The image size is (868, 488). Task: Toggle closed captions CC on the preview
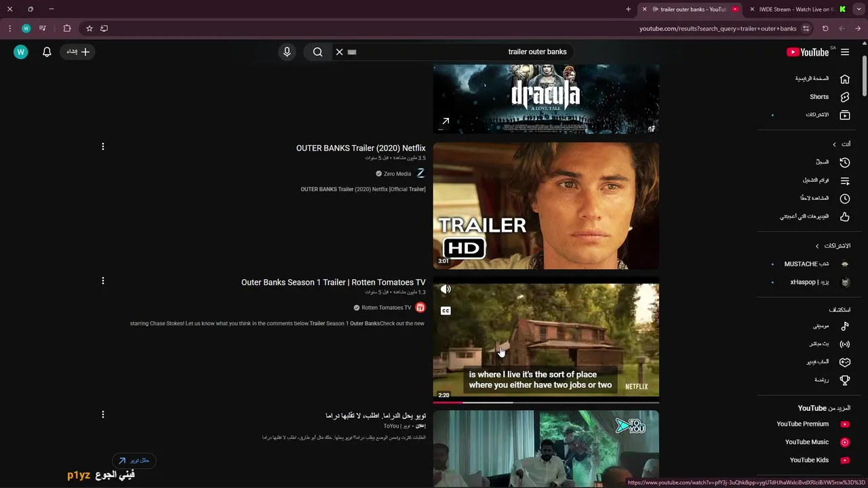[446, 311]
